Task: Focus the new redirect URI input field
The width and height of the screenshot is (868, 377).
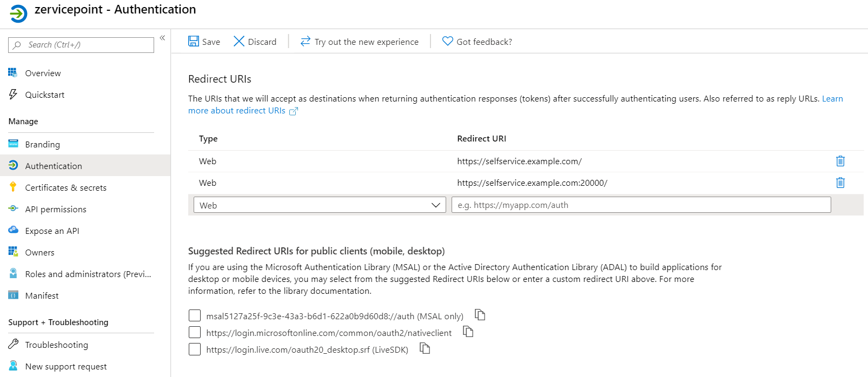Action: 641,205
